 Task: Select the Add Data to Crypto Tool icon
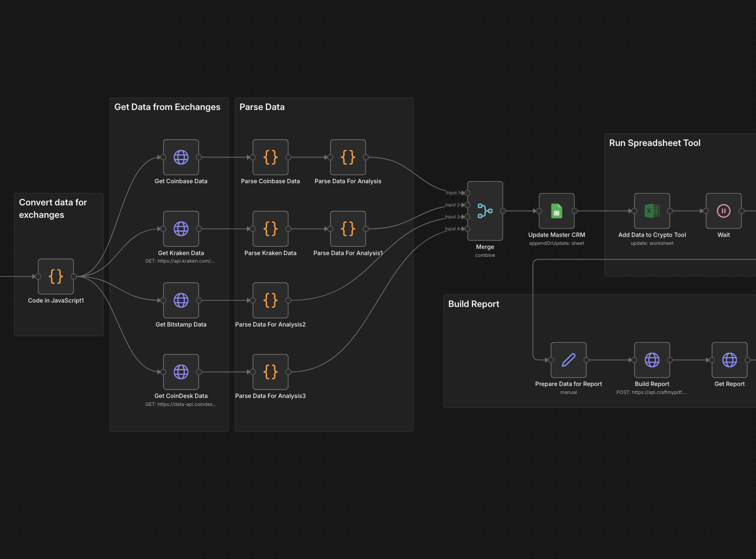(652, 211)
